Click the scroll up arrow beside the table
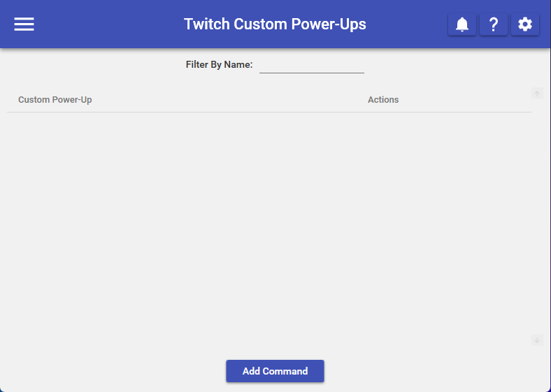The image size is (551, 392). 537,94
